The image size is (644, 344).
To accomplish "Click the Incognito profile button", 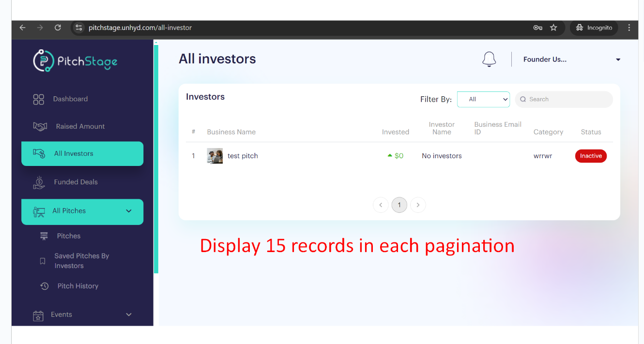I will tap(594, 28).
